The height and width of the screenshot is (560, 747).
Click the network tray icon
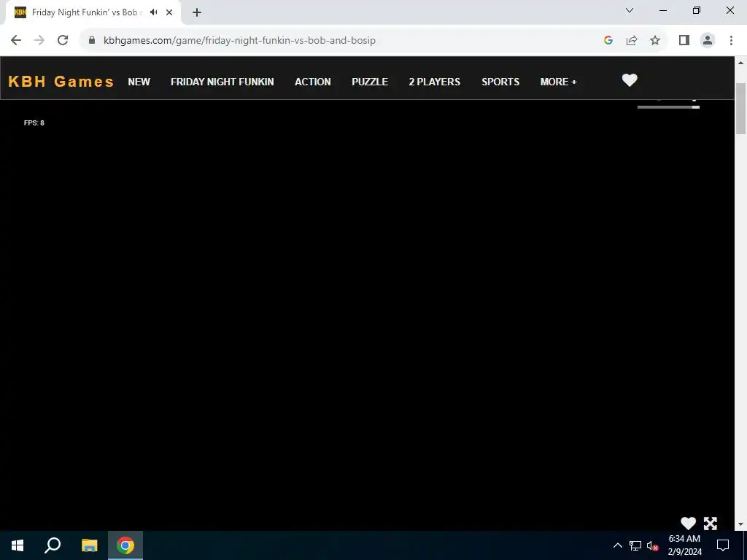click(635, 545)
